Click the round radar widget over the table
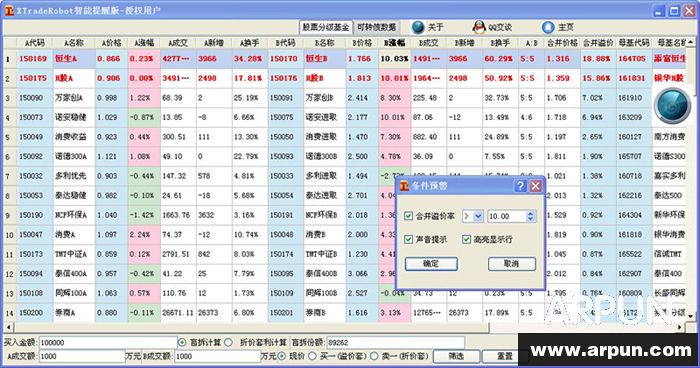Image resolution: width=700 pixels, height=368 pixels. [x=672, y=106]
